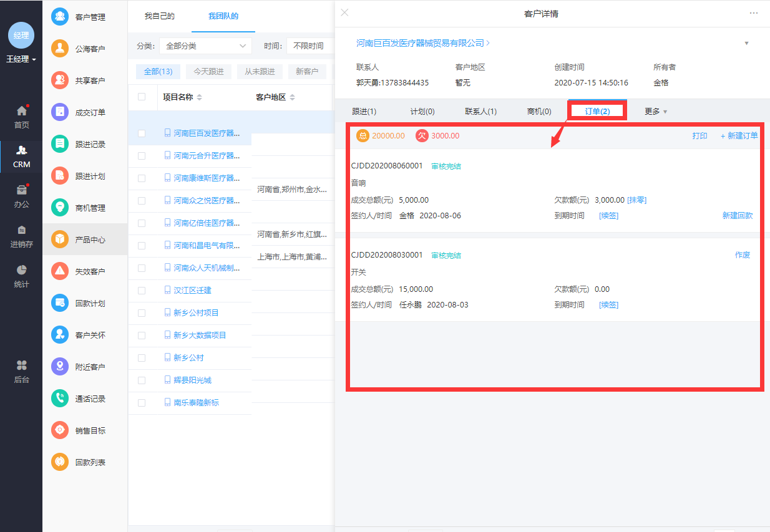
Task: Check the 河南元合升医疗器 row checkbox
Action: click(142, 156)
